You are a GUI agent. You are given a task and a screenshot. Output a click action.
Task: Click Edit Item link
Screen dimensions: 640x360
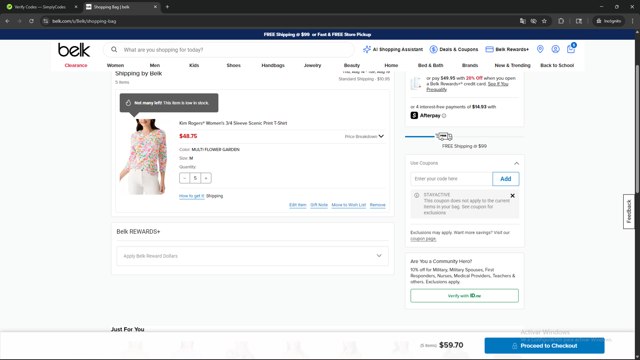point(298,205)
